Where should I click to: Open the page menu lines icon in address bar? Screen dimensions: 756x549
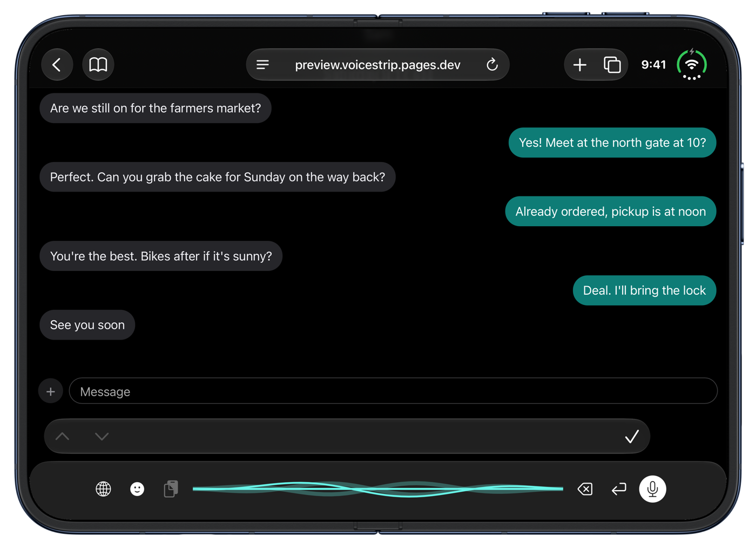click(x=262, y=65)
